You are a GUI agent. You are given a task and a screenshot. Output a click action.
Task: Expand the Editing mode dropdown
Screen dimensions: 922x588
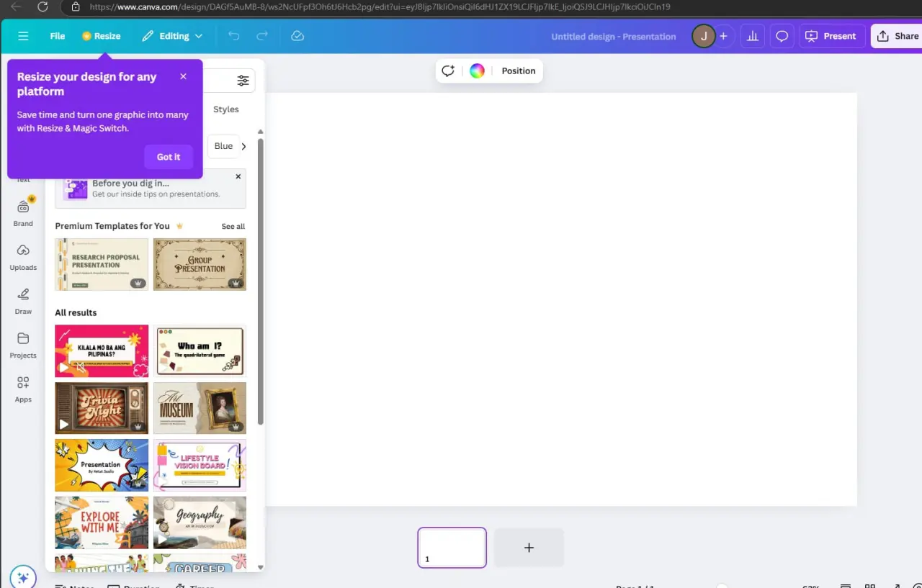[172, 36]
